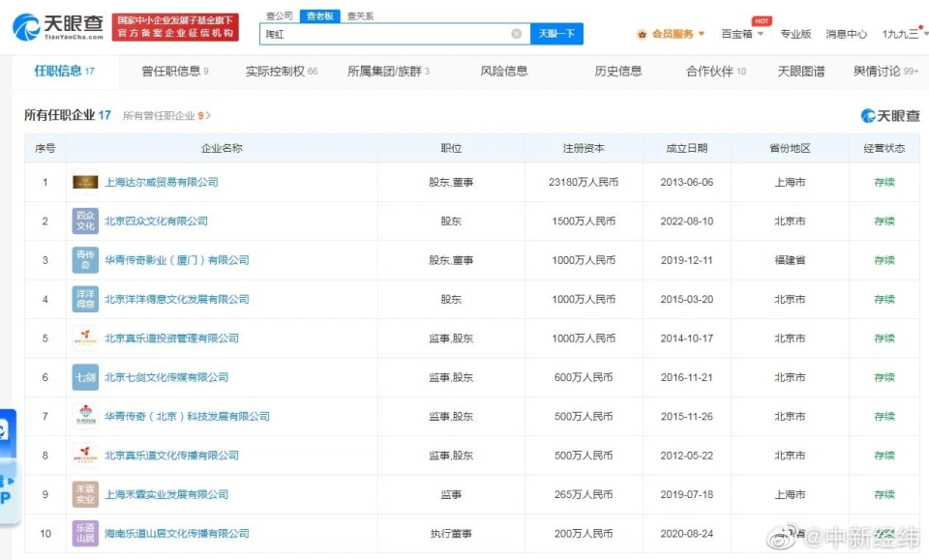Click the 禾霖实业 company logo icon
Viewport: 929px width, 560px height.
click(x=85, y=494)
